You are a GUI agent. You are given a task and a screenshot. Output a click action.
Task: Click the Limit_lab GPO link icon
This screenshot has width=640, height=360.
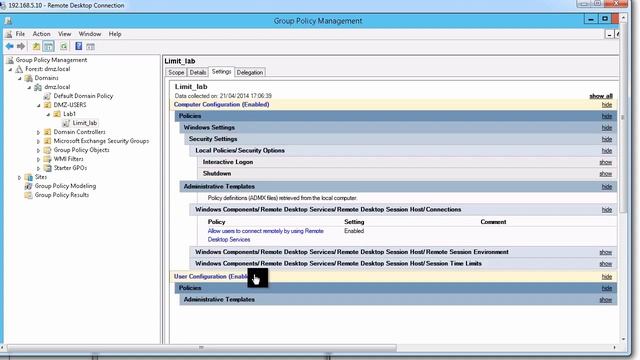[x=66, y=123]
